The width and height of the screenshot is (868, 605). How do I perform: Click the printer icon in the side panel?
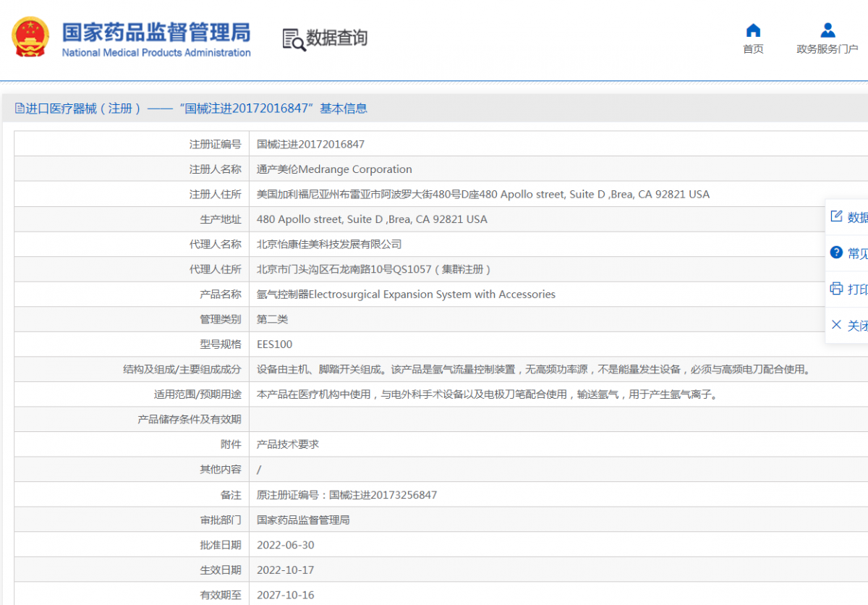(x=836, y=289)
